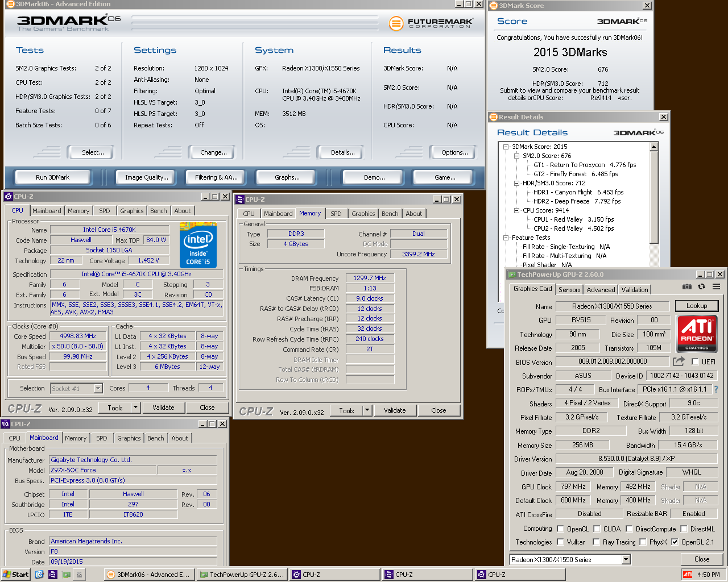Click the Graphs... button
Viewport: 728px width, 582px height.
[287, 177]
